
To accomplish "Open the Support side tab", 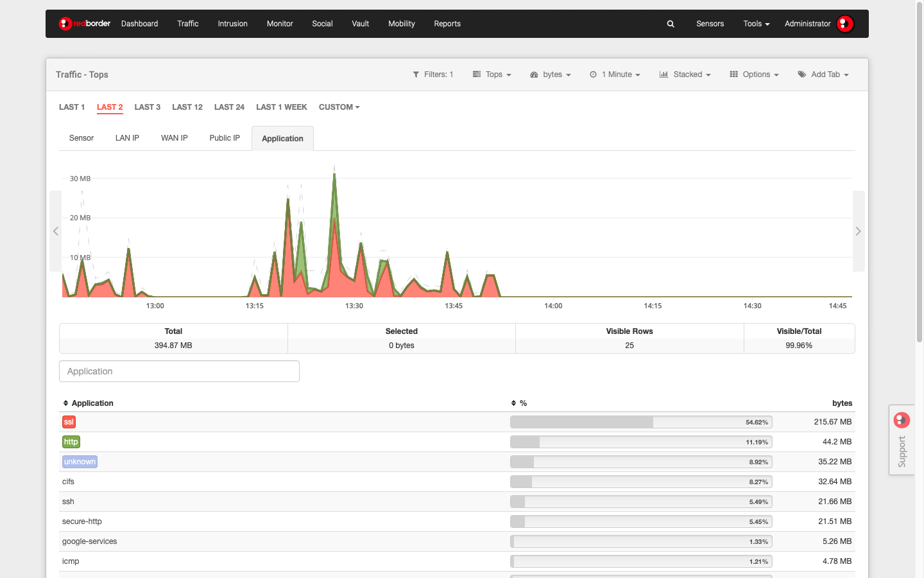I will coord(902,440).
